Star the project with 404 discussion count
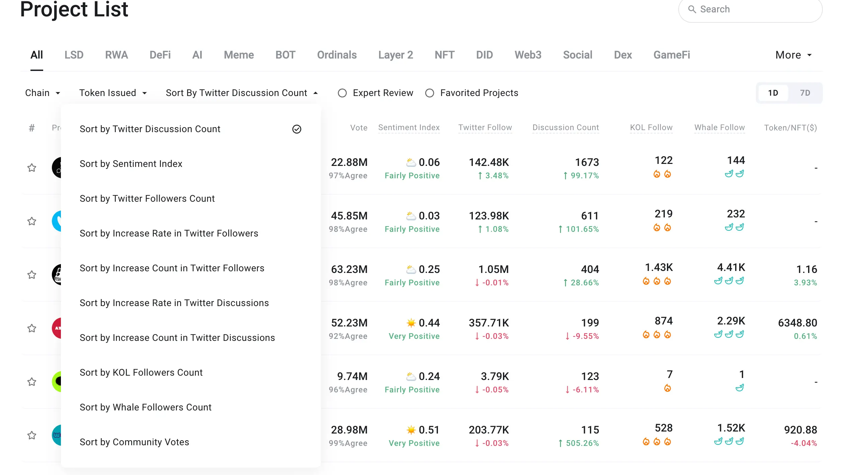 pyautogui.click(x=32, y=275)
